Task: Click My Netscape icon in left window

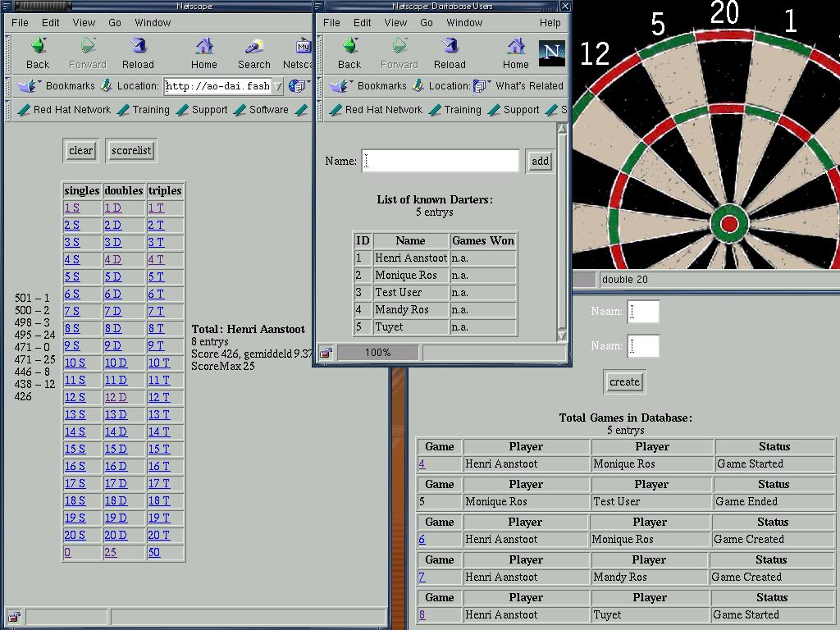Action: point(304,47)
